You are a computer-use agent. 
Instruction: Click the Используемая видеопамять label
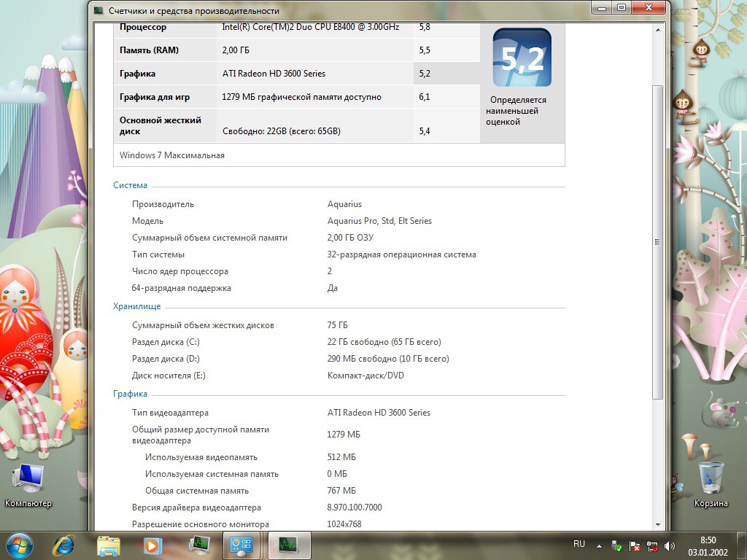[201, 457]
